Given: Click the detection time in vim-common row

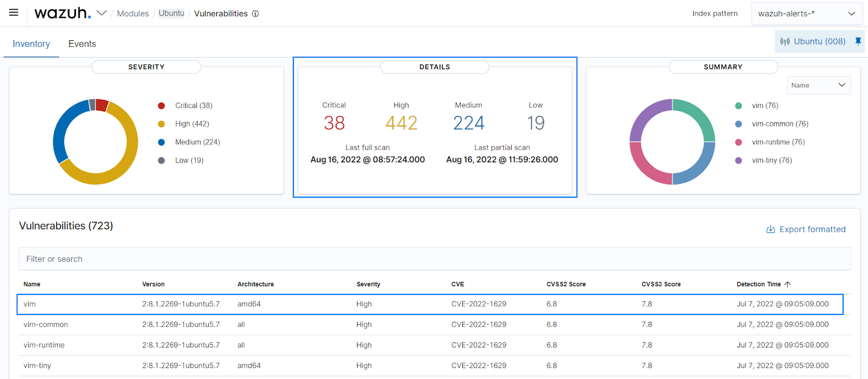Looking at the screenshot, I should [x=783, y=325].
